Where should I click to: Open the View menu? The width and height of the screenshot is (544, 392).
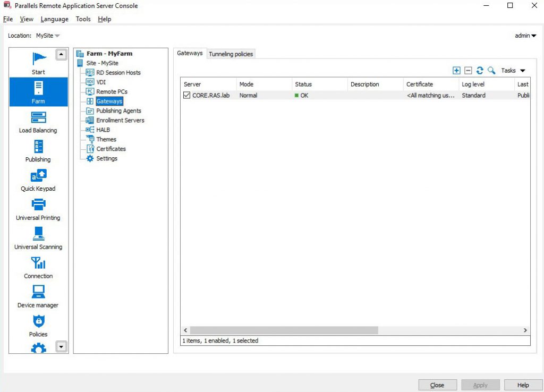pyautogui.click(x=27, y=19)
